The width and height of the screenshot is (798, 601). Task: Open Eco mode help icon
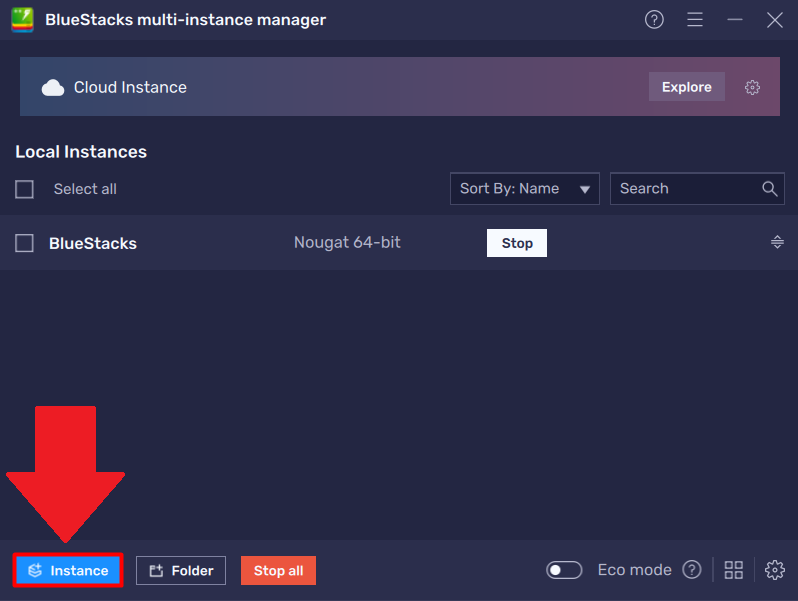[x=691, y=570]
